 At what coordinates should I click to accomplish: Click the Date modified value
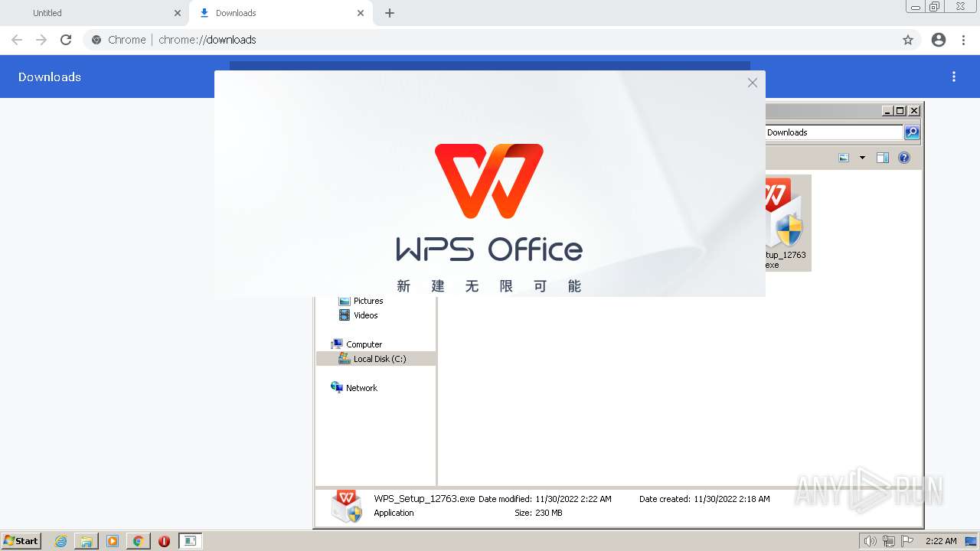click(x=573, y=499)
